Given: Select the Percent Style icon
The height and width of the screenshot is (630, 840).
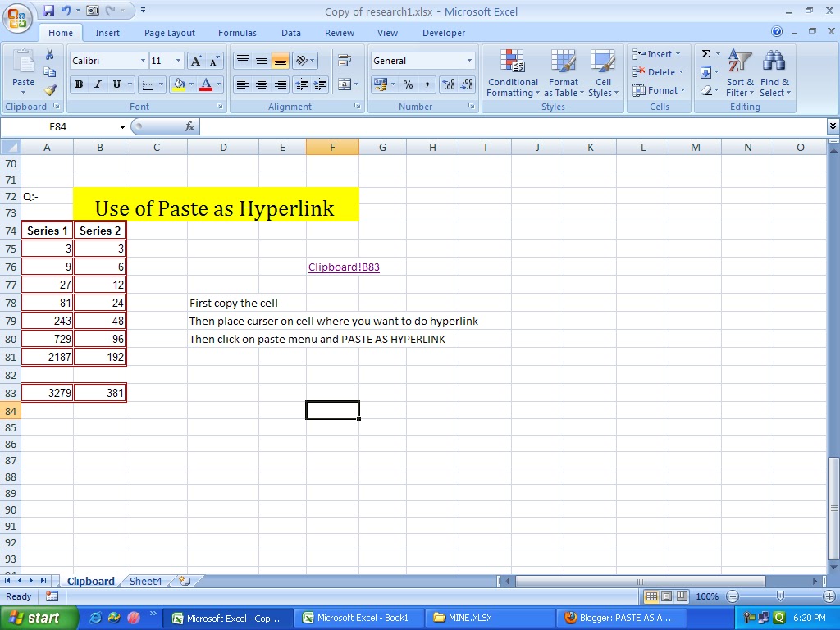Looking at the screenshot, I should pos(408,84).
